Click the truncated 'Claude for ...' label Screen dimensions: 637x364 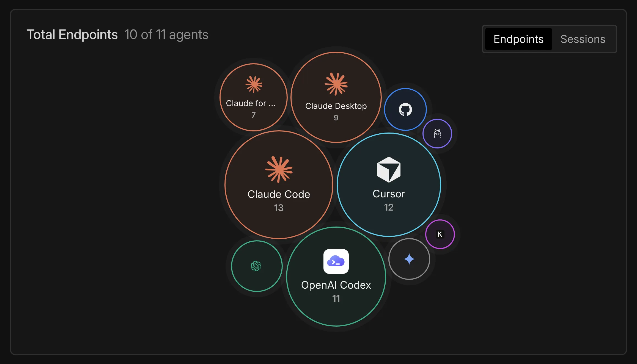[251, 103]
